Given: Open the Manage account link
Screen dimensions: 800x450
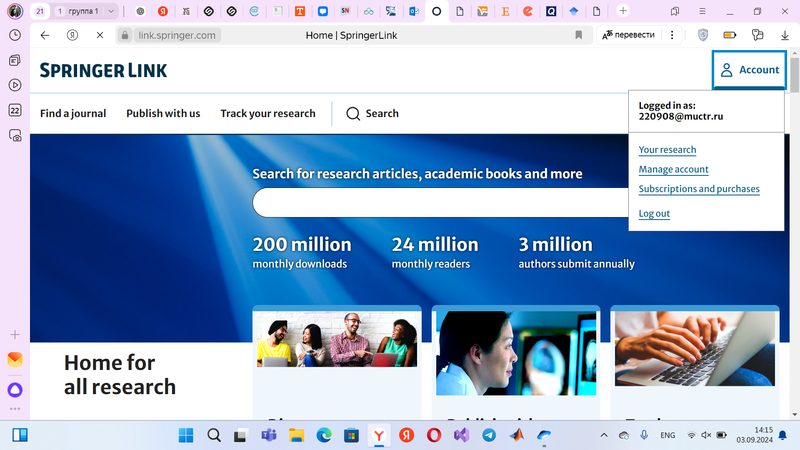Looking at the screenshot, I should click(673, 169).
